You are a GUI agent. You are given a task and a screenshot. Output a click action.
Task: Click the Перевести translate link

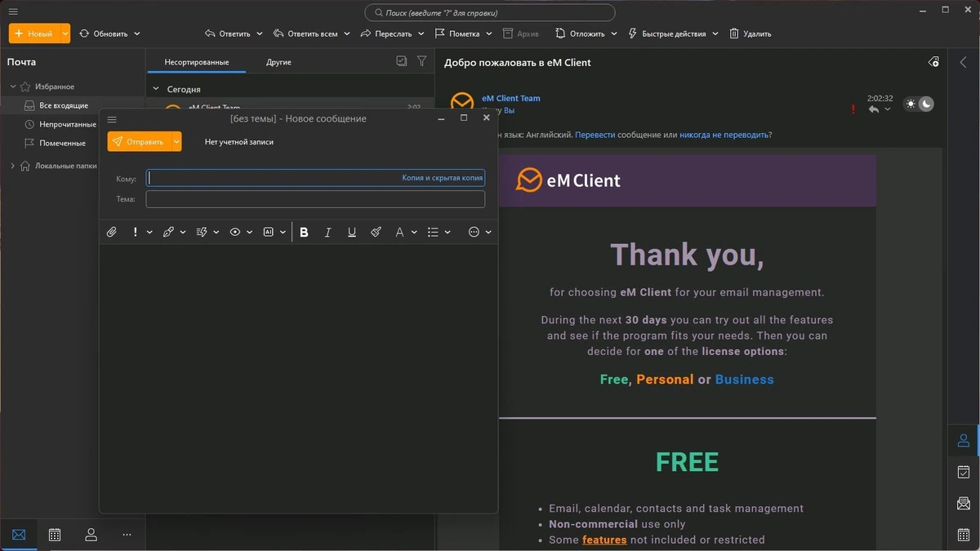point(595,135)
